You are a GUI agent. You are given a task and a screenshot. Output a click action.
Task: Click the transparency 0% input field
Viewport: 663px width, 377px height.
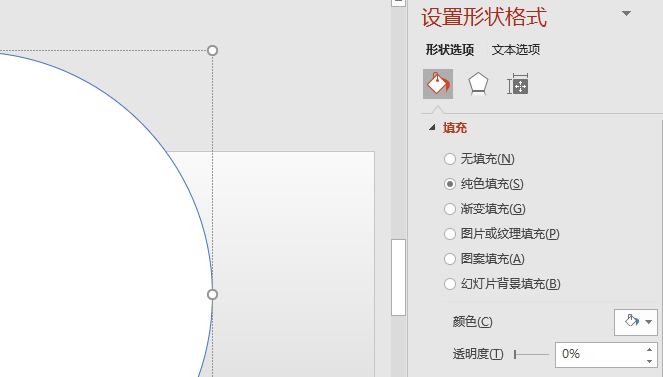[600, 354]
